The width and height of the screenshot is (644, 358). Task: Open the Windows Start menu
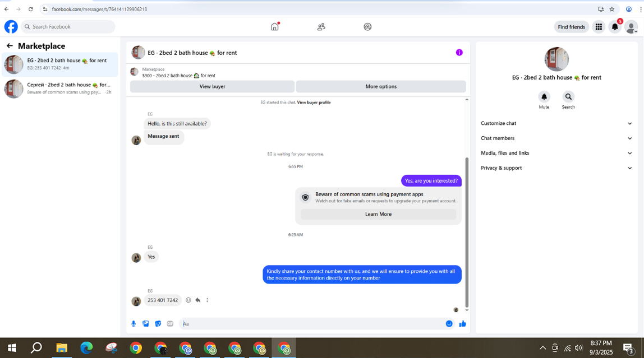[x=12, y=348]
